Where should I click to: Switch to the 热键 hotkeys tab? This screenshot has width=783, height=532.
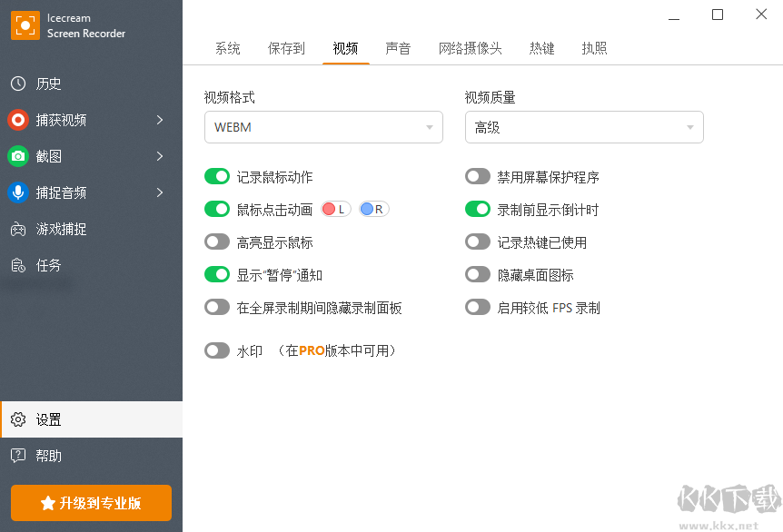pos(542,48)
